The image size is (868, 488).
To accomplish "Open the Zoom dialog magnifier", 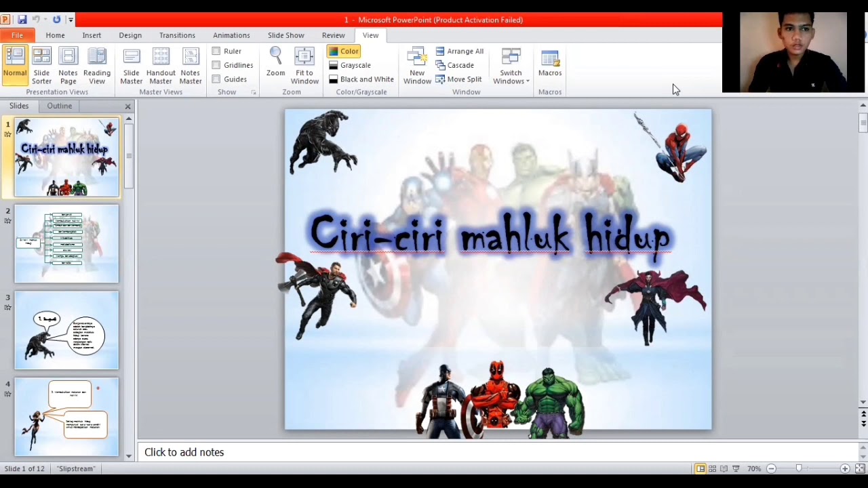I will (x=275, y=62).
